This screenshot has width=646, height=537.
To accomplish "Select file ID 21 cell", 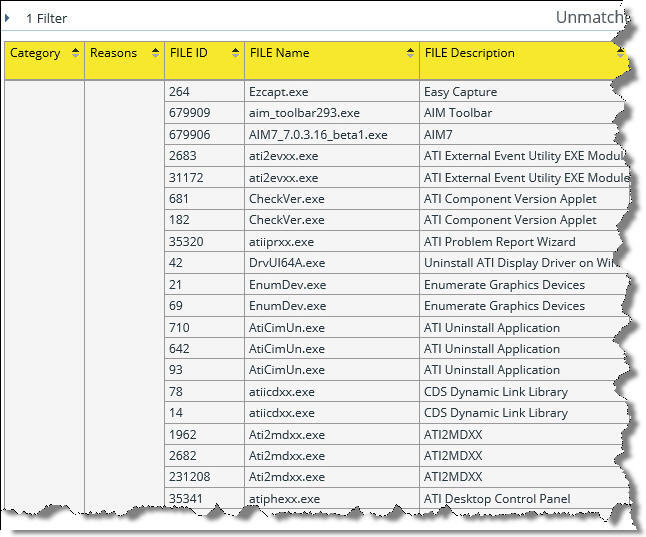I will pyautogui.click(x=204, y=284).
